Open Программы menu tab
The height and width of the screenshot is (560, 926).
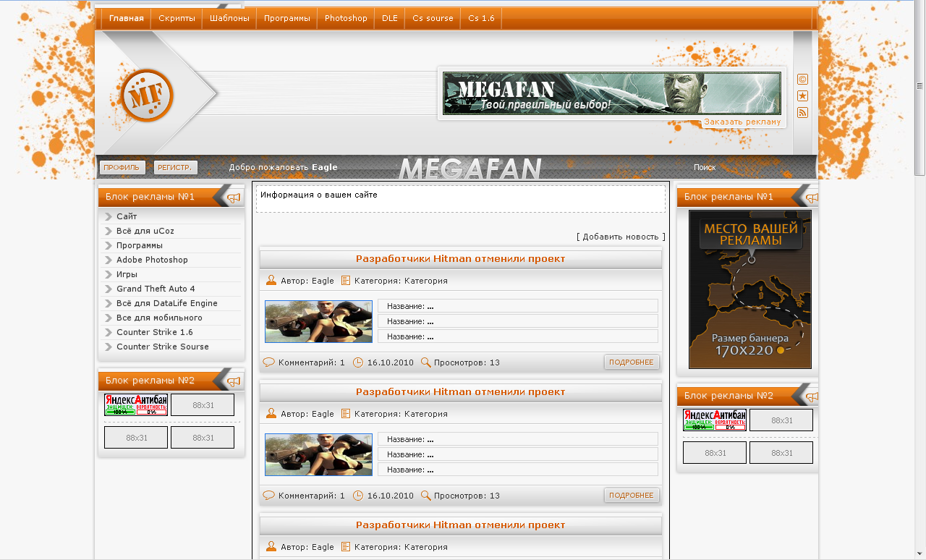[x=286, y=19]
